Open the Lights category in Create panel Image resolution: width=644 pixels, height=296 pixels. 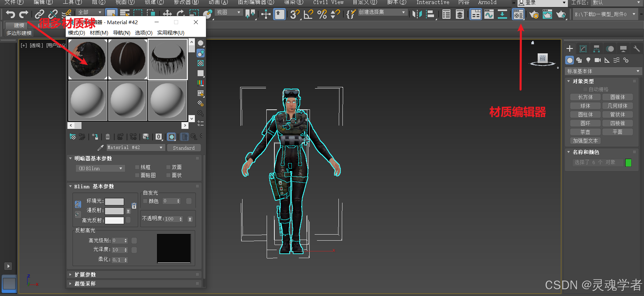tap(588, 60)
